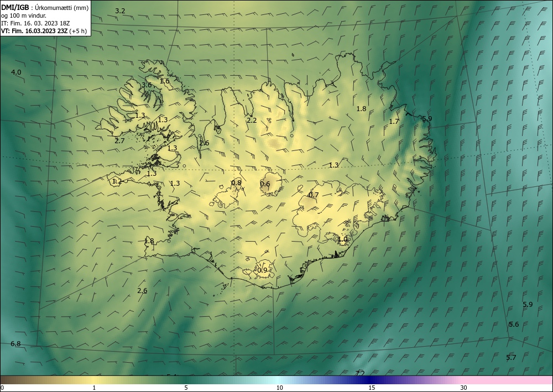Viewport: 553px width, 392px height.
Task: Select the 0.6 value on Hofsjökull glacier
Action: 265,184
